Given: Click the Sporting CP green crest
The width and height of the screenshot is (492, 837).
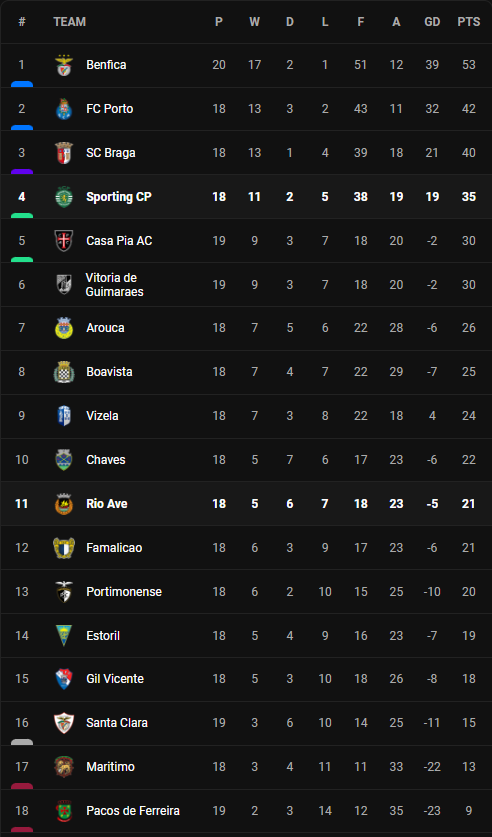Looking at the screenshot, I should point(64,197).
